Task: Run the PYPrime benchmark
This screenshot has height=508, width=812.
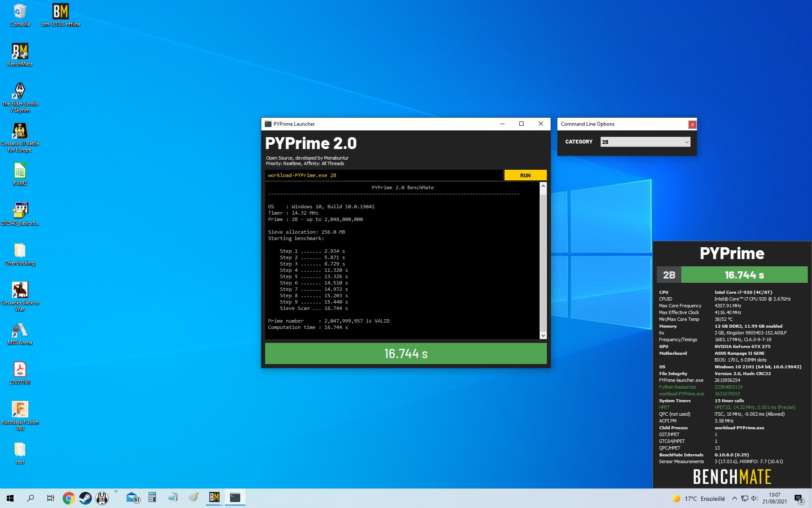Action: (x=525, y=175)
